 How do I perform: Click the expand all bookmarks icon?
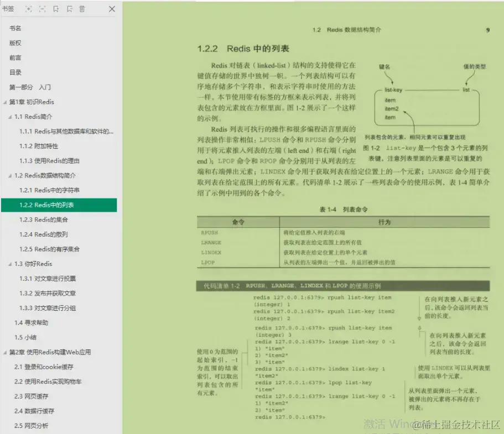(x=29, y=9)
